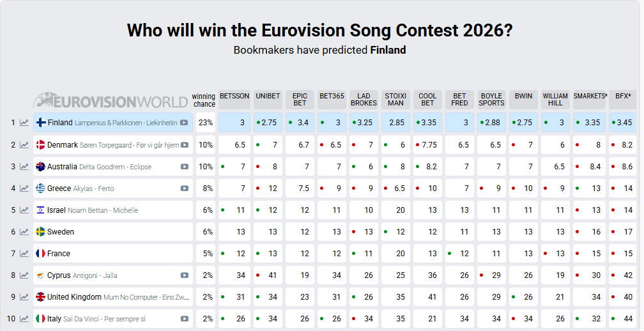The height and width of the screenshot is (331, 644).
Task: Select Denmark's Coolbet odds 7.75
Action: point(427,145)
